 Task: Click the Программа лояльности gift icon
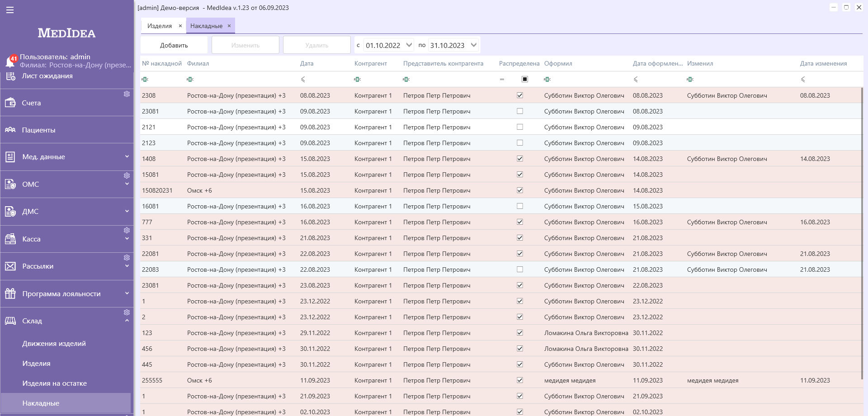point(10,293)
